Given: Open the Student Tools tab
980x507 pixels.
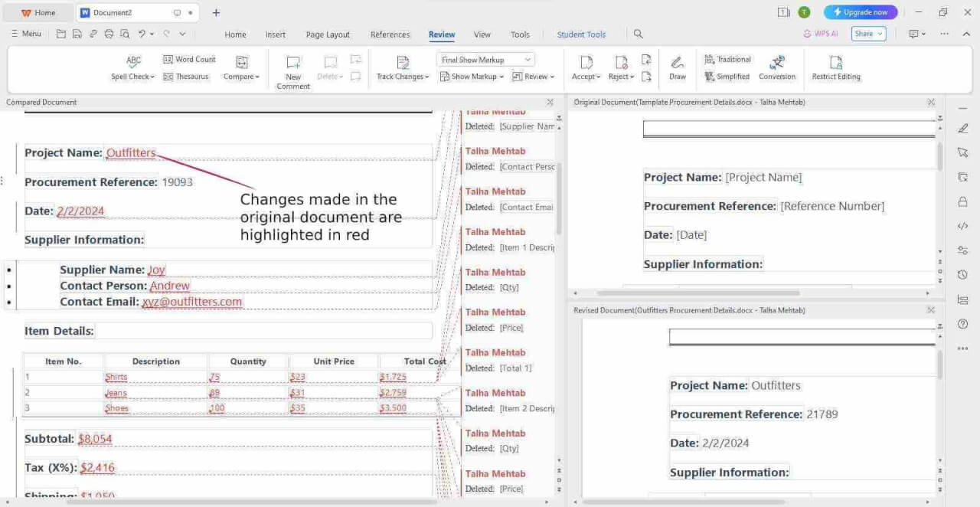Looking at the screenshot, I should pos(581,34).
